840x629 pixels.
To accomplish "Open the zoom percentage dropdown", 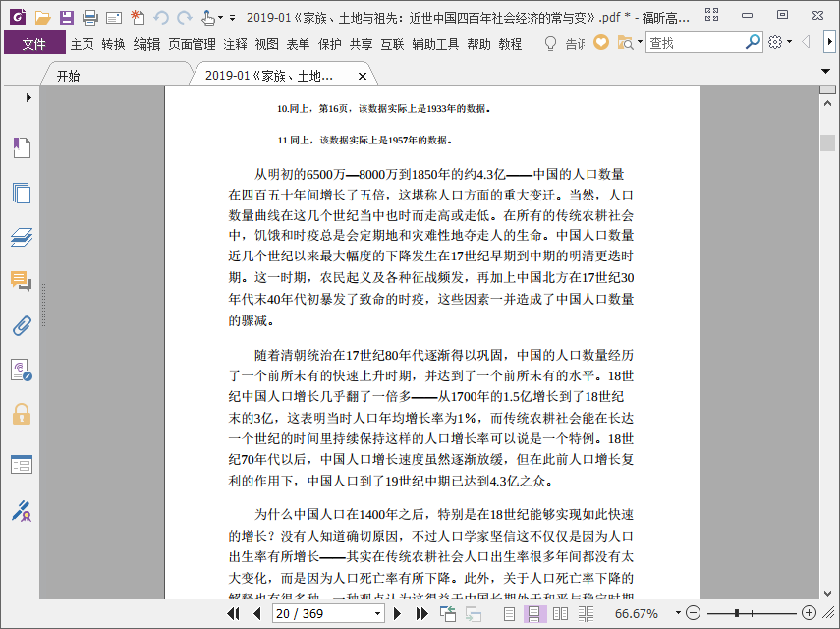I will tap(678, 613).
